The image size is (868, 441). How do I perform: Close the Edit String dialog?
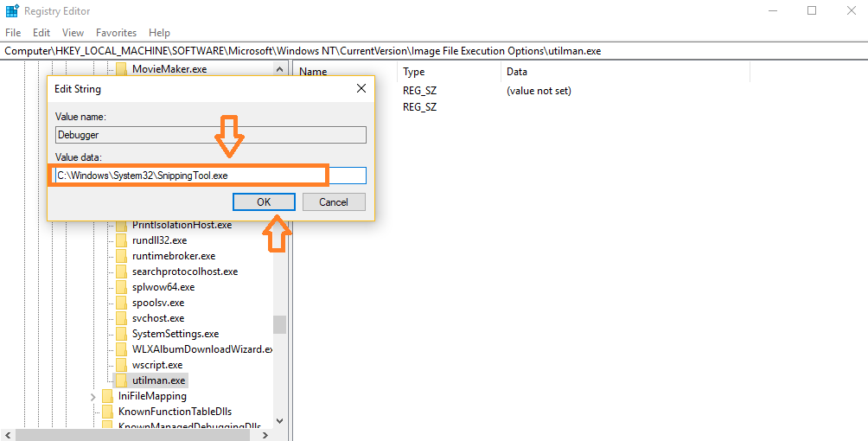pyautogui.click(x=361, y=88)
